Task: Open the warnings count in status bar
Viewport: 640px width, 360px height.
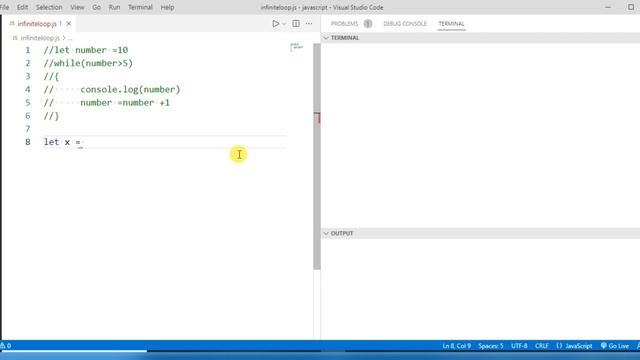Action: coord(6,346)
